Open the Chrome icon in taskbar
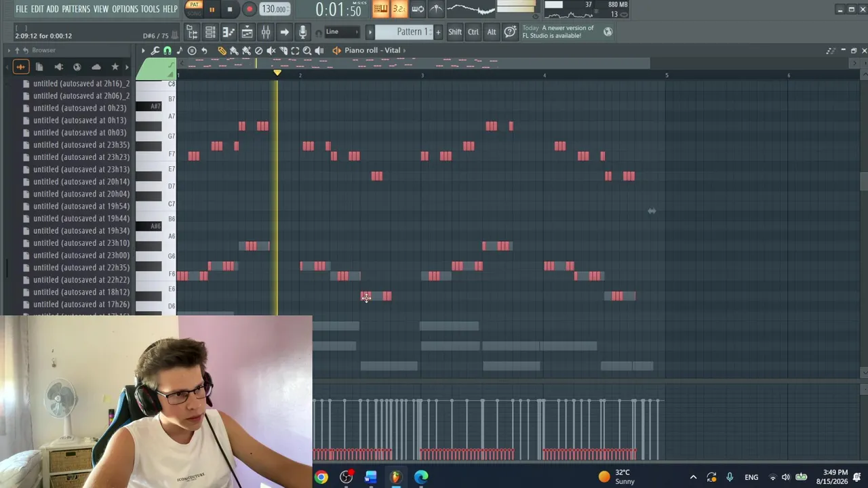The width and height of the screenshot is (868, 488). pos(321,477)
